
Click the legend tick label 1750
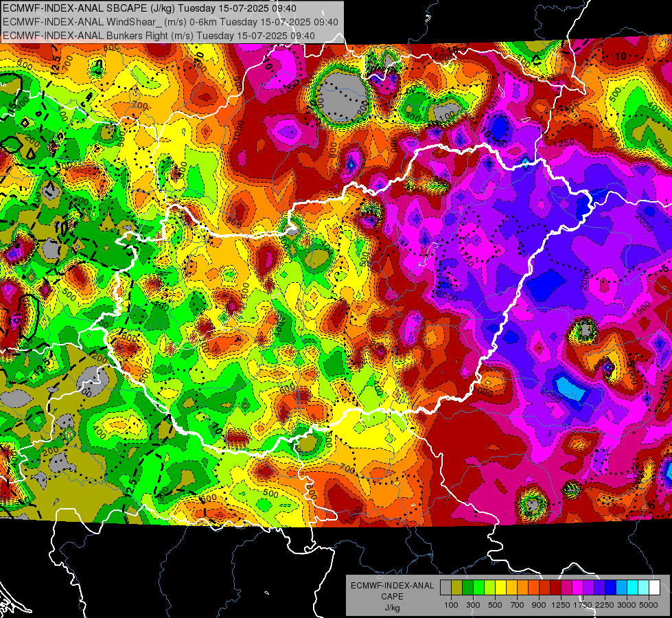[x=583, y=605]
